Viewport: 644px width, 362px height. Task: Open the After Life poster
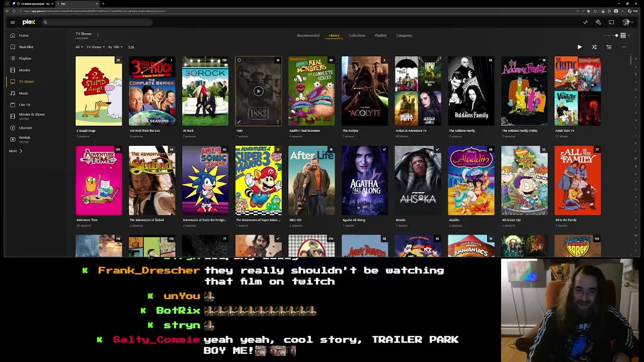click(x=311, y=180)
